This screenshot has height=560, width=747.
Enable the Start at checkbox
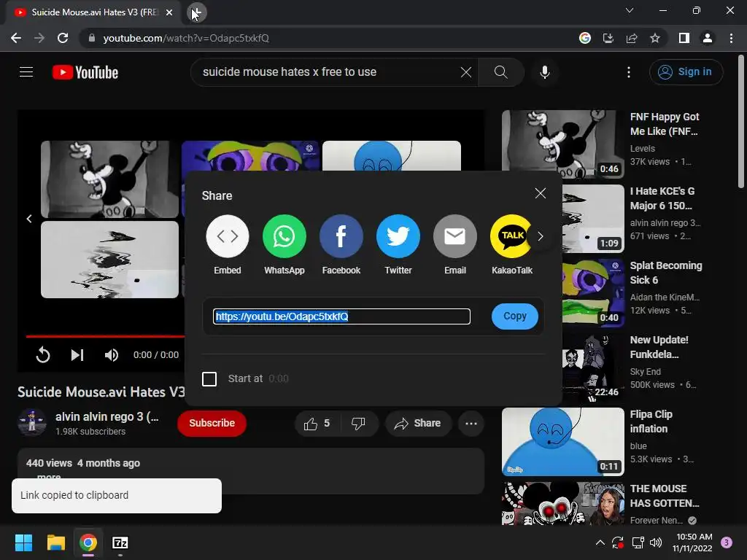click(209, 379)
